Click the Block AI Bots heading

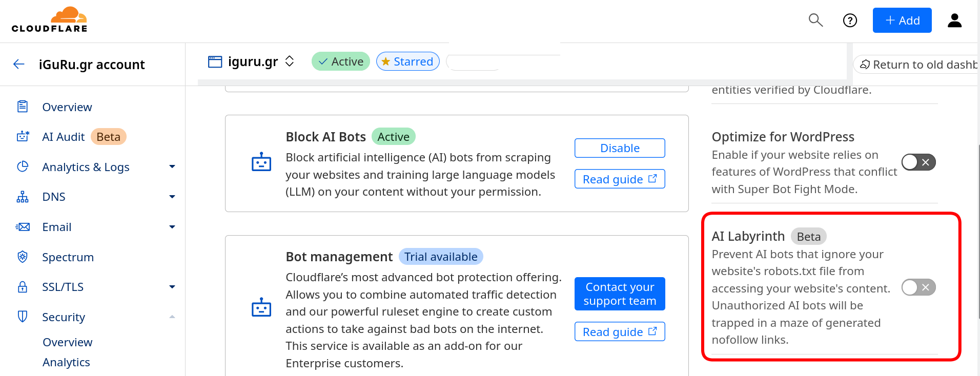[326, 137]
